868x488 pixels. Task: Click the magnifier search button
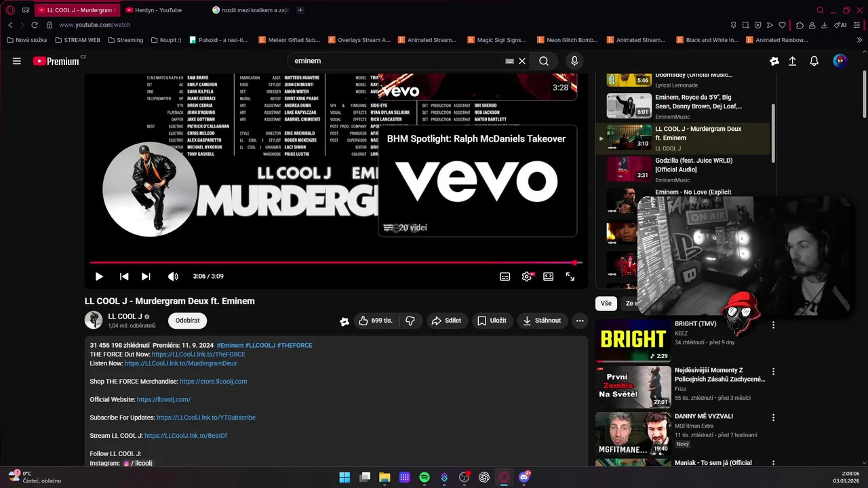tap(544, 61)
